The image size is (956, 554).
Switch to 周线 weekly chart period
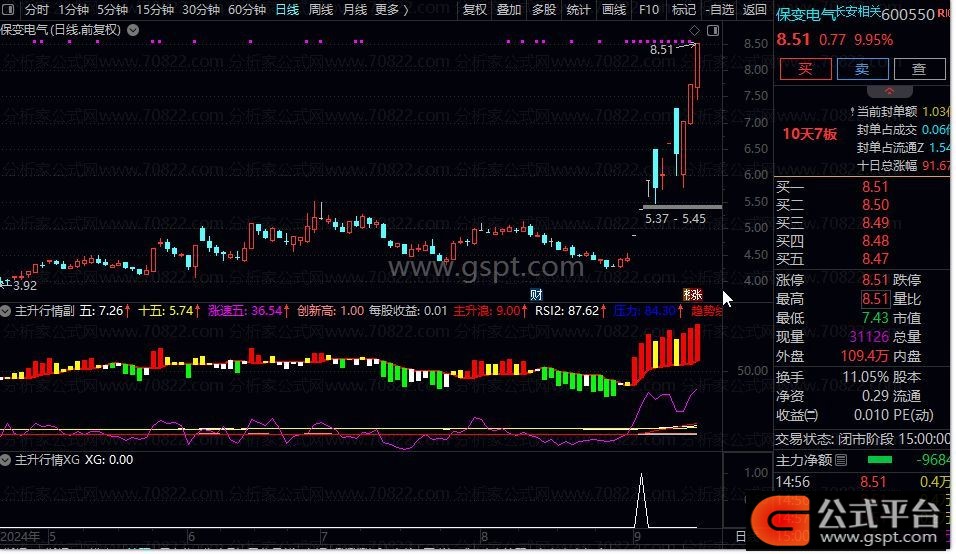(x=321, y=10)
